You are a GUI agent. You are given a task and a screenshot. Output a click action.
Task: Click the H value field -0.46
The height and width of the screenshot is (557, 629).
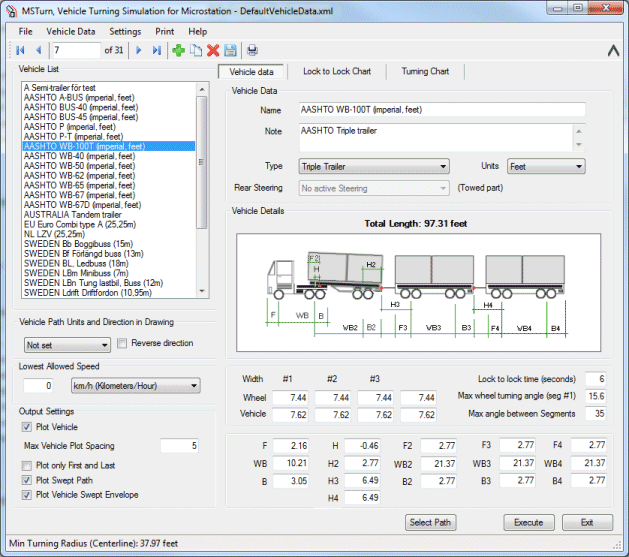[362, 446]
